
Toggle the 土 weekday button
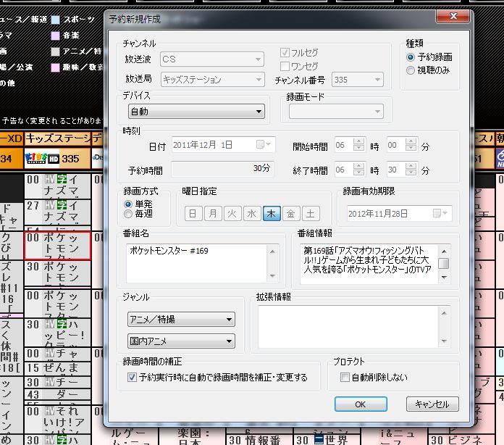tap(311, 214)
